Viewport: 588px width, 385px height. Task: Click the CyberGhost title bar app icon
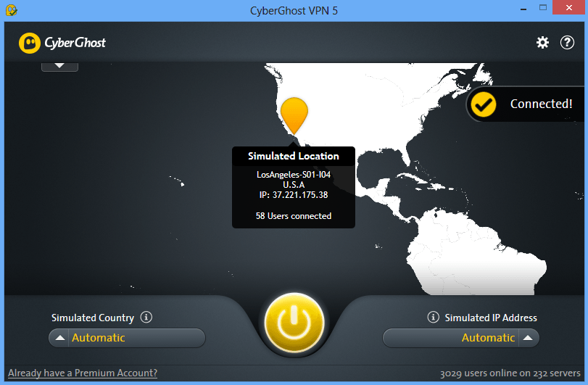pyautogui.click(x=12, y=10)
